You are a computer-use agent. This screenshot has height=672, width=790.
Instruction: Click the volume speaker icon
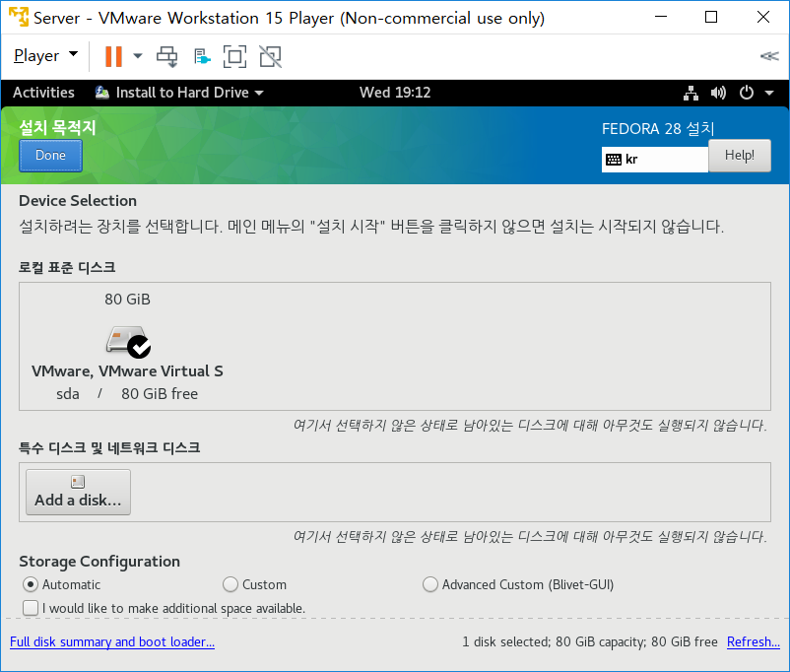point(718,93)
